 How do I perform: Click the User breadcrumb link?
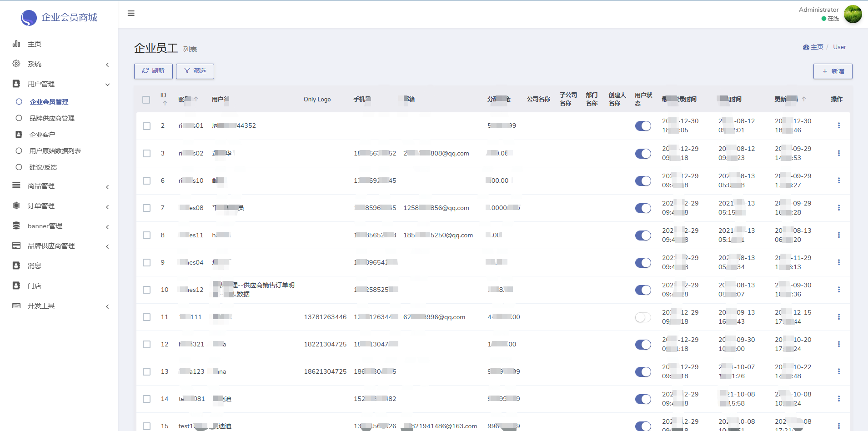pos(839,47)
